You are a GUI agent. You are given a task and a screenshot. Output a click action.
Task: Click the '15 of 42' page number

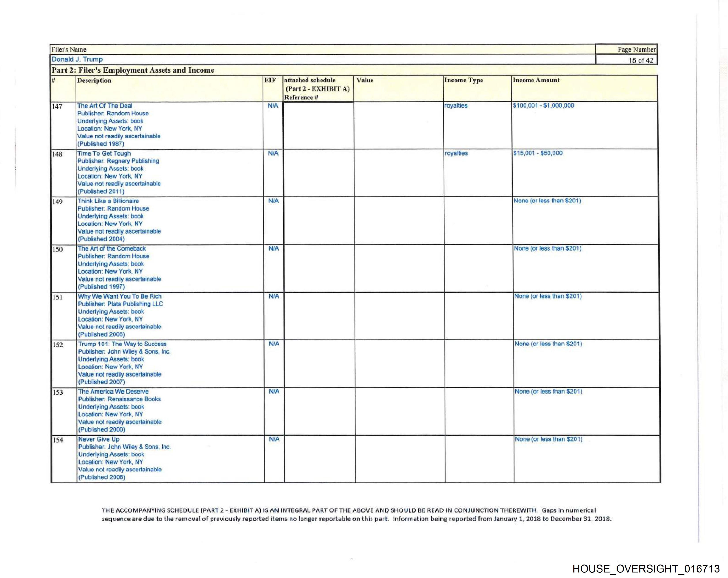tap(641, 60)
